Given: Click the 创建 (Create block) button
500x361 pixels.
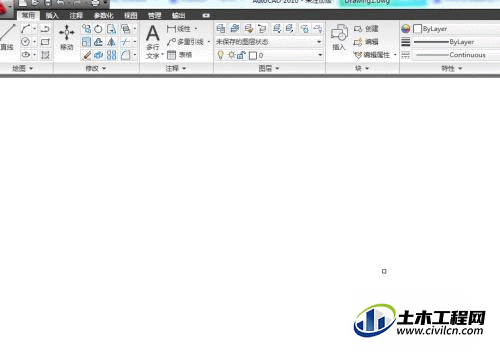Looking at the screenshot, I should pyautogui.click(x=366, y=29).
